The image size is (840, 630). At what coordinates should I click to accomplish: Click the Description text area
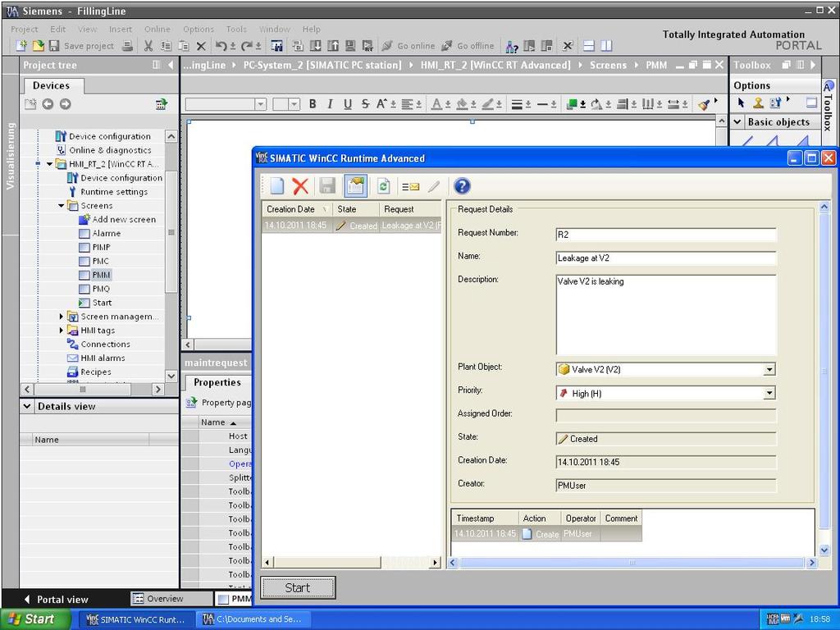click(x=666, y=315)
